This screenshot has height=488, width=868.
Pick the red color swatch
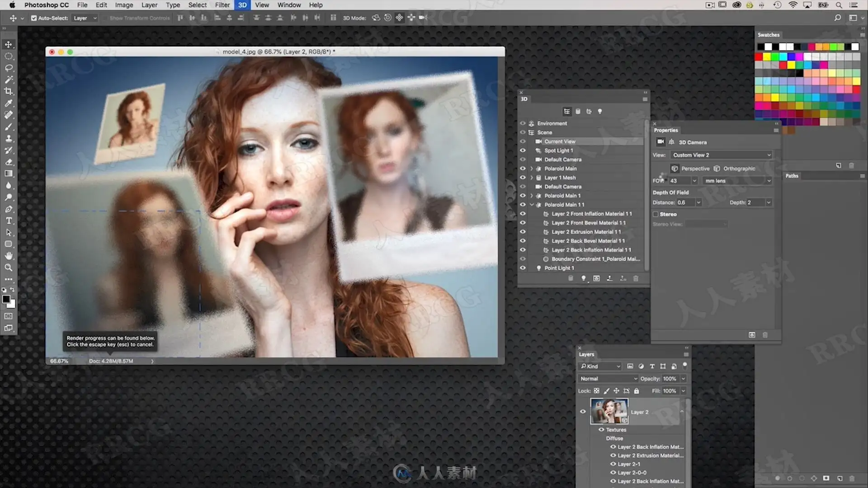759,57
